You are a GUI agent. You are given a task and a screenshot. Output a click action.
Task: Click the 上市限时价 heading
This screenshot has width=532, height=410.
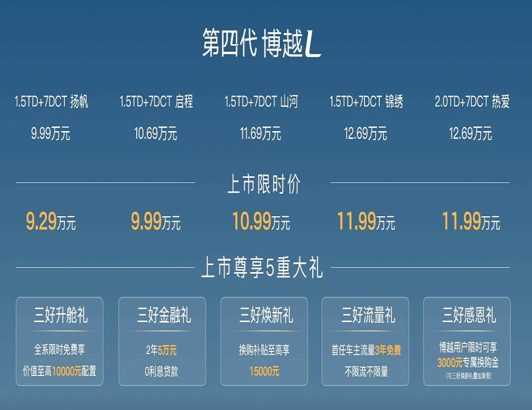tap(264, 184)
